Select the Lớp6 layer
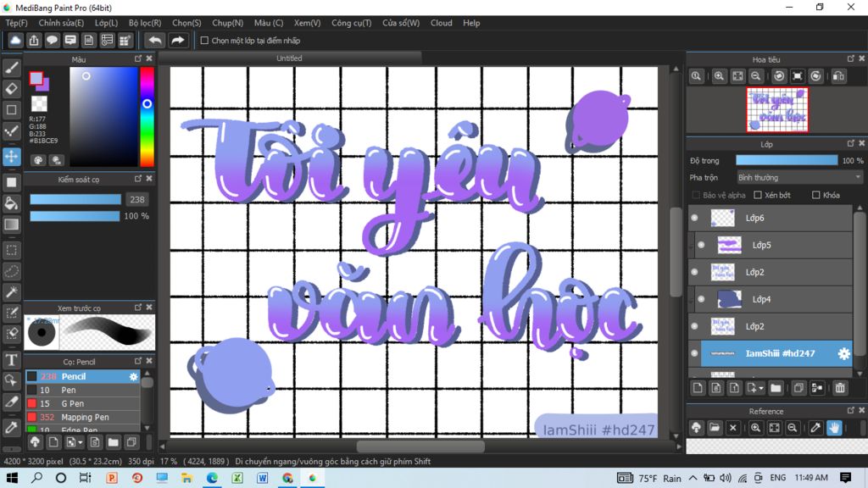 pyautogui.click(x=771, y=218)
